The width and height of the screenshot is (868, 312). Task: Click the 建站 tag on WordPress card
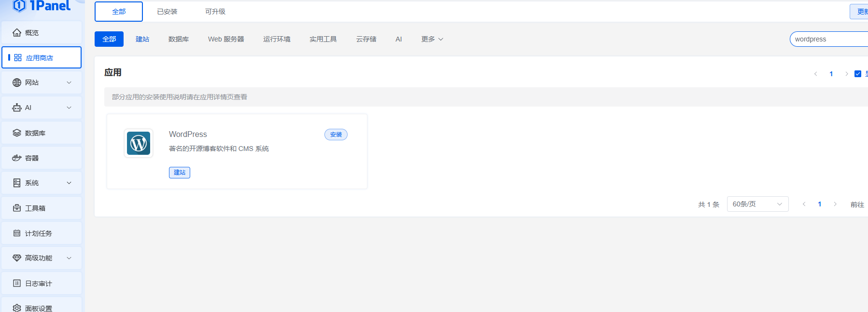tap(180, 173)
